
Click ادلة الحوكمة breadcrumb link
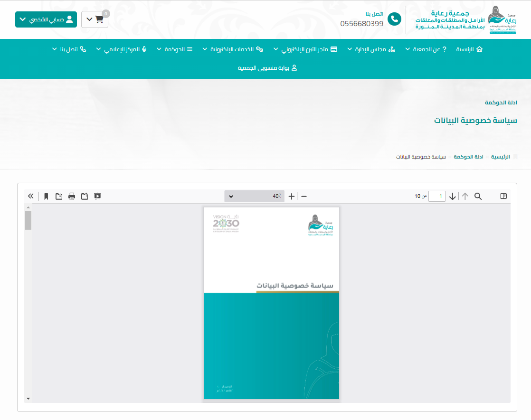[x=468, y=157]
